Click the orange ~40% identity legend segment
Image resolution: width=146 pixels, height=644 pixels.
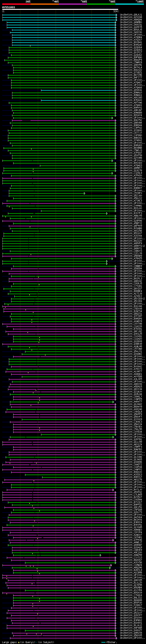[x=45, y=4]
